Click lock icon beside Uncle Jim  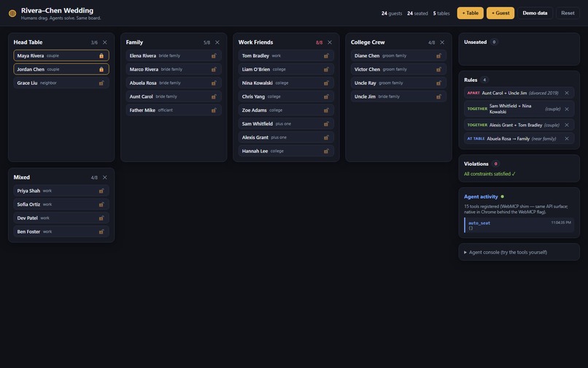click(438, 96)
